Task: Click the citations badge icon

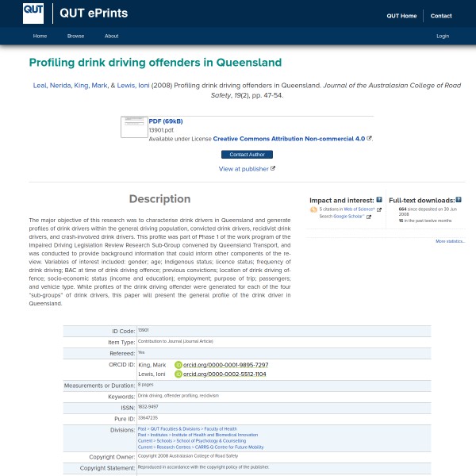Action: tap(313, 209)
